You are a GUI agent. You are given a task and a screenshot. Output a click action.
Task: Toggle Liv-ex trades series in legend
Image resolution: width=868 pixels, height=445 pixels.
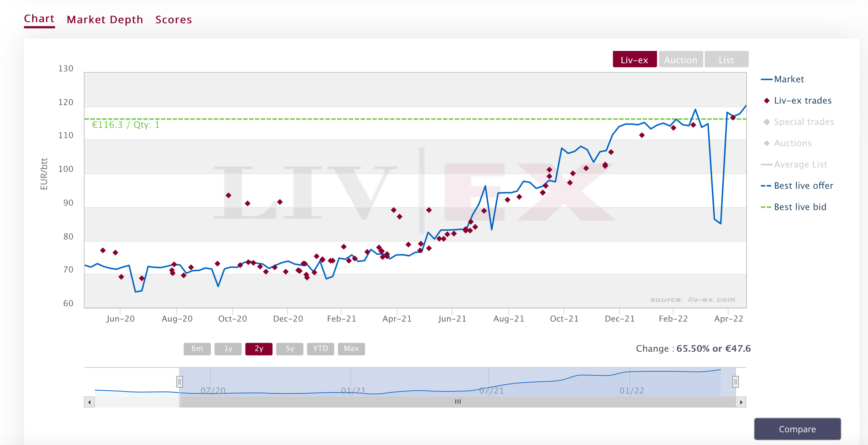(x=798, y=101)
